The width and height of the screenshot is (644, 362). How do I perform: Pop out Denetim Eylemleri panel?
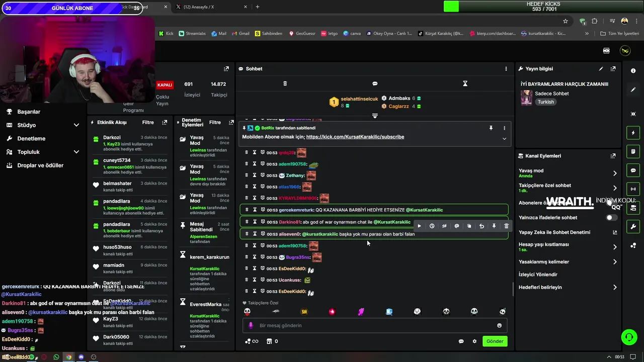(231, 122)
